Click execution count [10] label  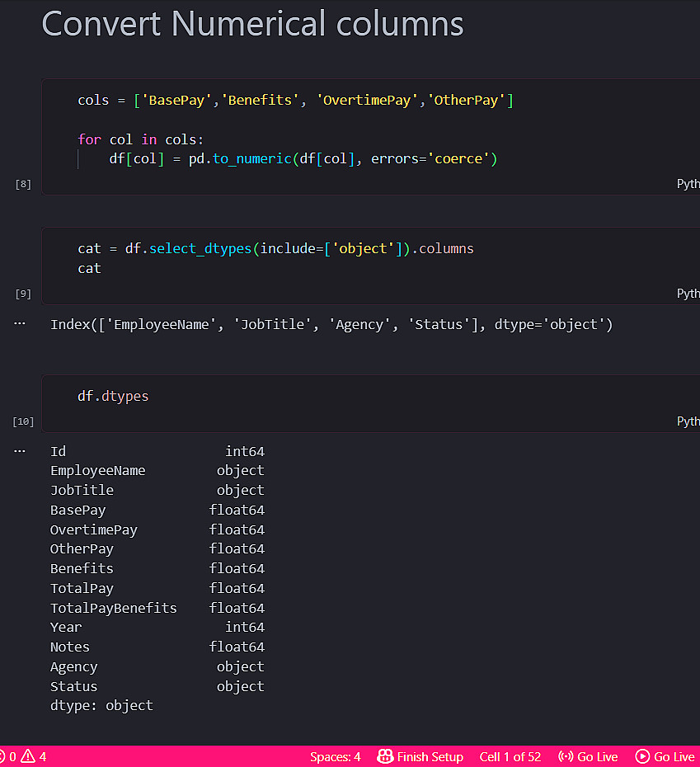pos(23,421)
